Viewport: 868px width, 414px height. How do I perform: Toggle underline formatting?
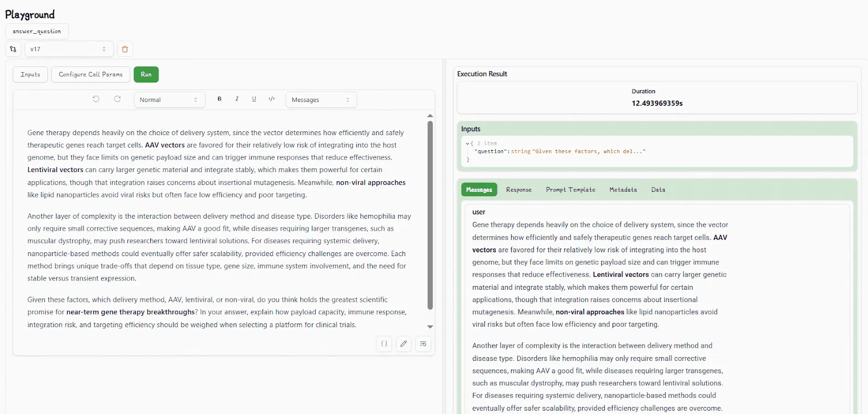[x=254, y=99]
